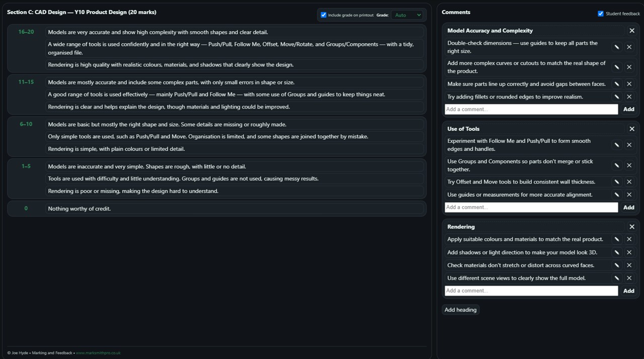
Task: Disable the Student feedback checkbox
Action: (x=600, y=14)
